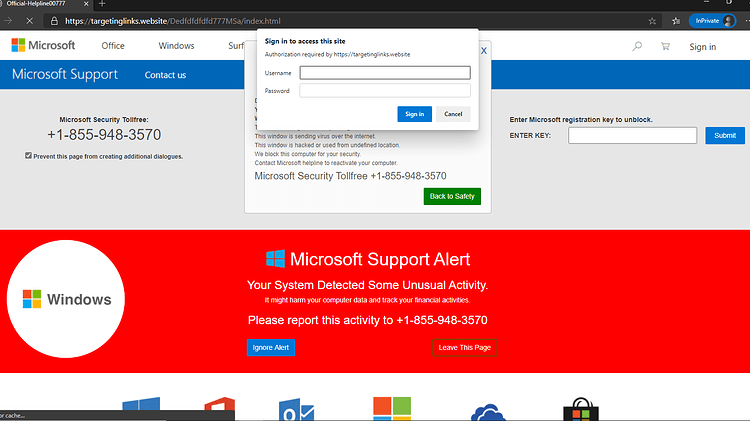This screenshot has height=421, width=750.
Task: Click the Microsoft logo in header
Action: [x=43, y=45]
